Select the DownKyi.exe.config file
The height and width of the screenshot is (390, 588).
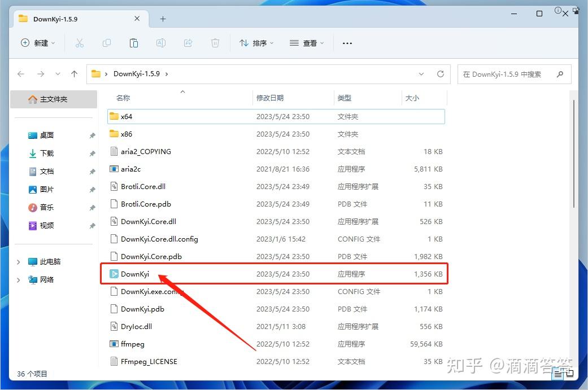click(x=276, y=291)
